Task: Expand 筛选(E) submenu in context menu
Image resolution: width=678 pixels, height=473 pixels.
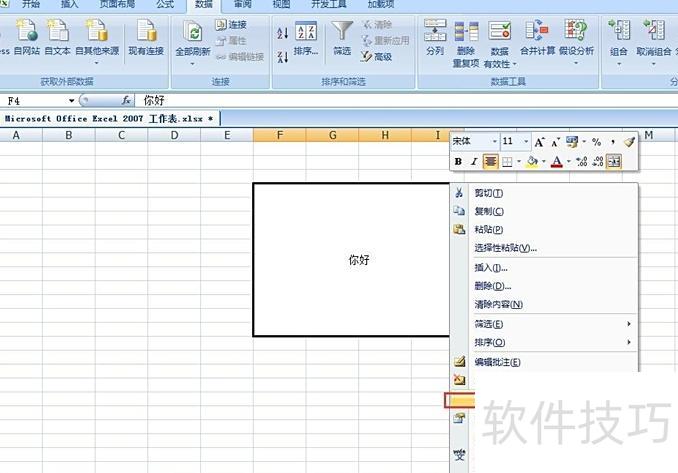Action: coord(629,324)
